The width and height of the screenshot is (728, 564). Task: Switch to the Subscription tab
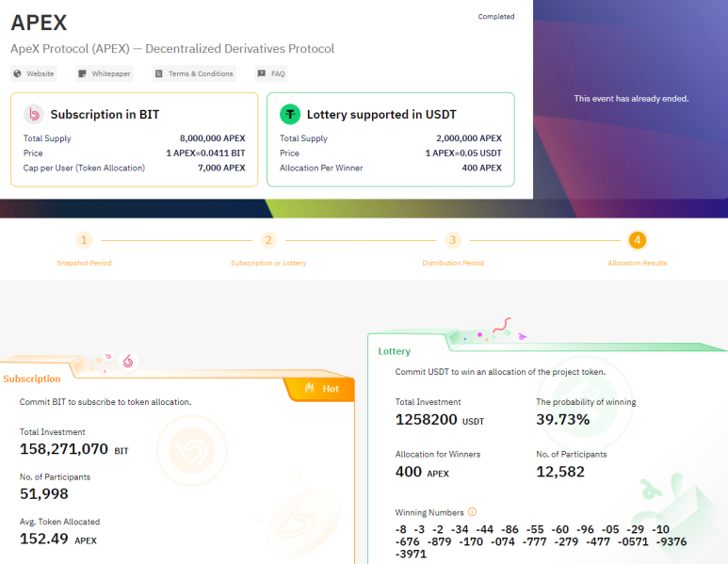click(32, 379)
